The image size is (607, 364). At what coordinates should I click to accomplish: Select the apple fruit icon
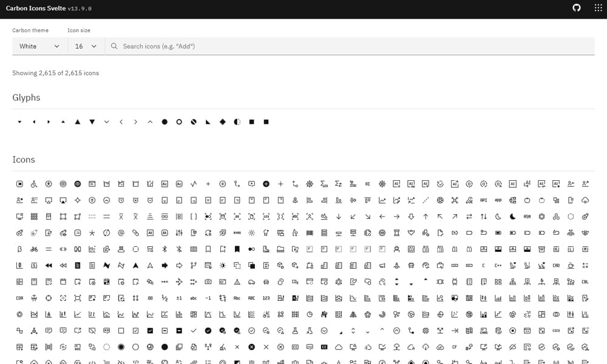coord(527,200)
